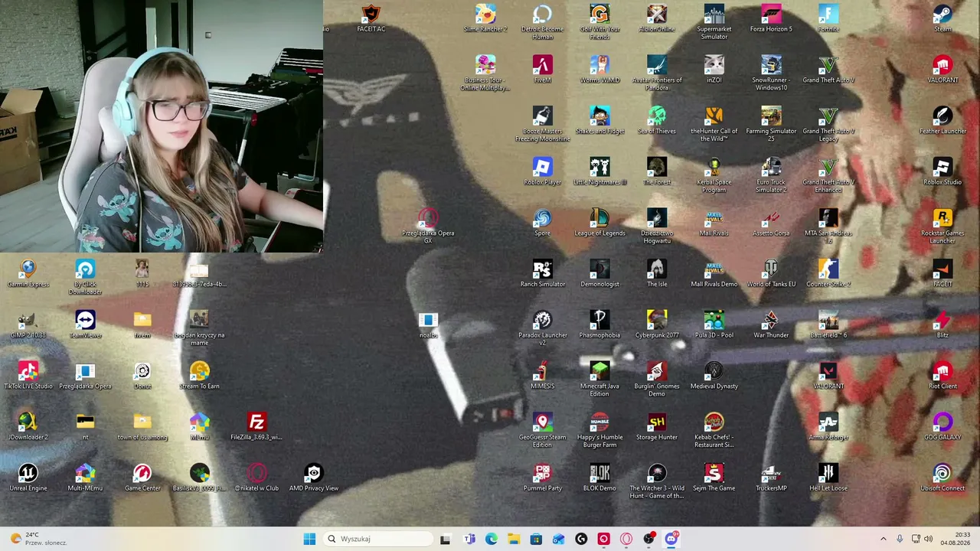Select the FileZilla installer file icon
The image size is (980, 551).
tap(256, 427)
